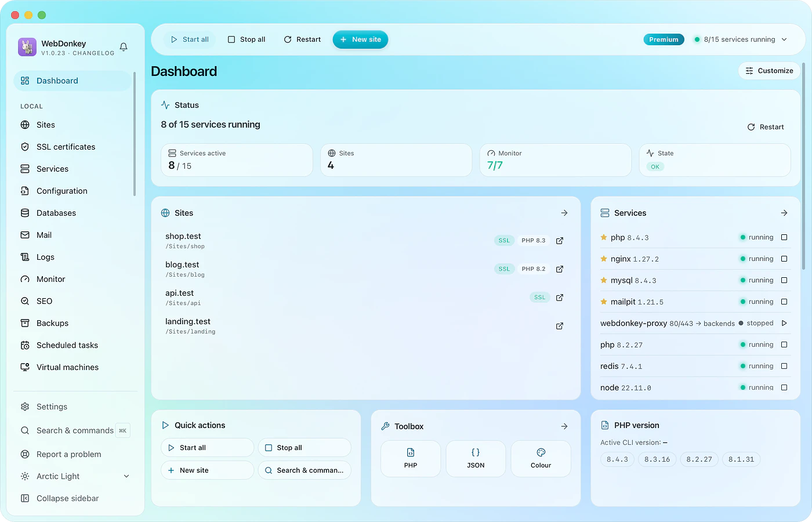Viewport: 812px width, 522px height.
Task: Open the PHP toolbox tool
Action: (x=411, y=459)
